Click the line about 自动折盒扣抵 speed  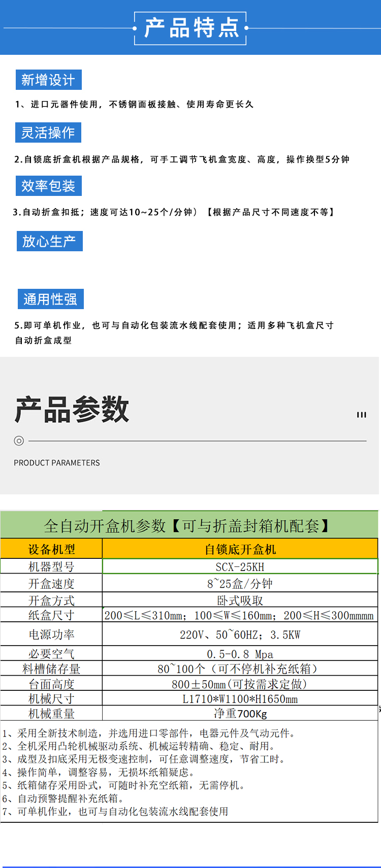(x=174, y=212)
